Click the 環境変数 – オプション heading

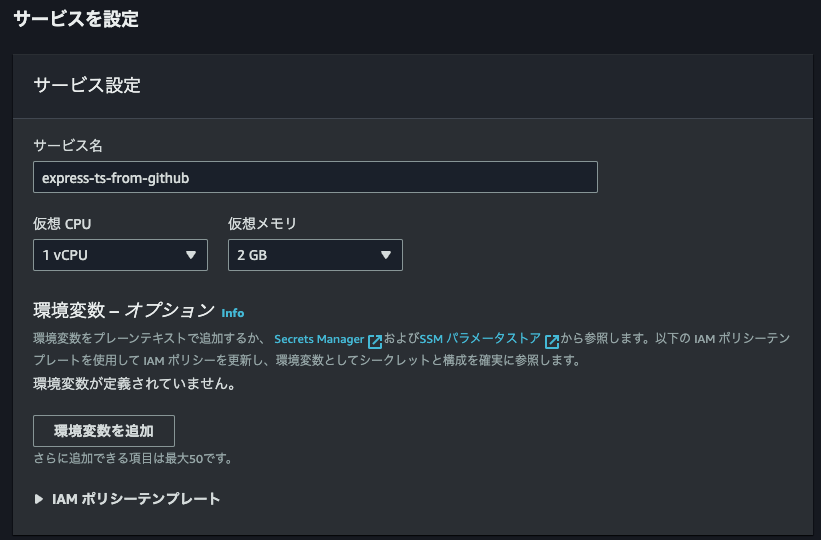124,310
